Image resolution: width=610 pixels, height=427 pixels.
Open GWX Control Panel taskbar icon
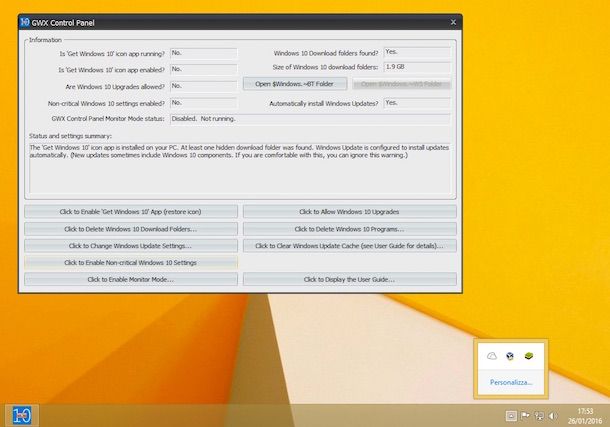pos(22,415)
